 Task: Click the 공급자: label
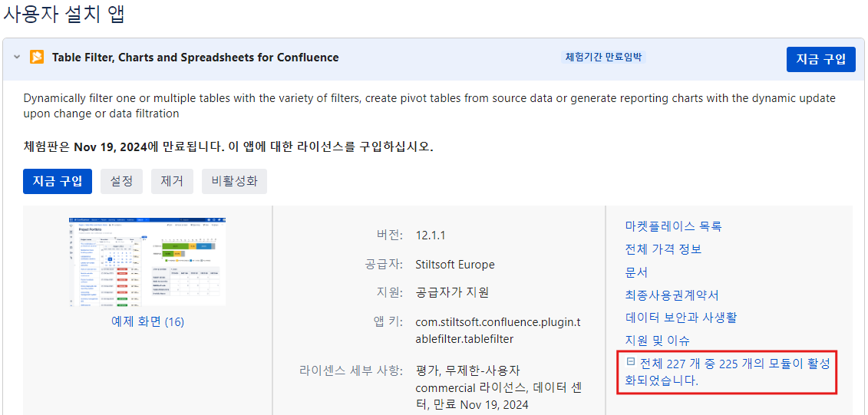pyautogui.click(x=384, y=264)
